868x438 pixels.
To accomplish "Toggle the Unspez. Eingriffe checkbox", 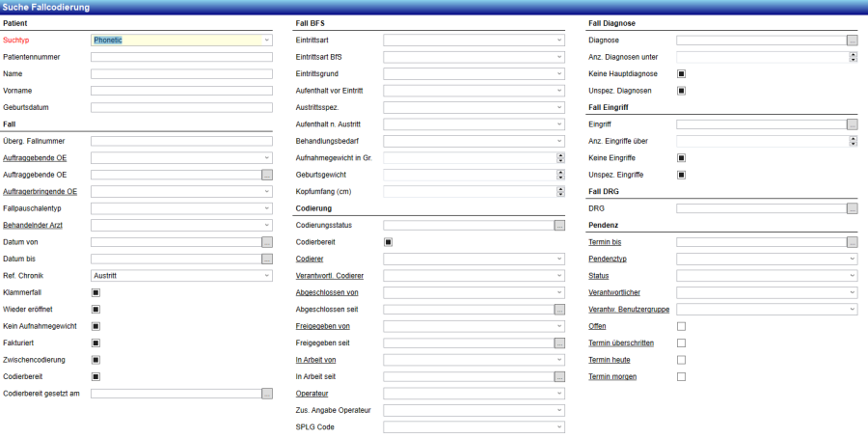I will coord(682,175).
